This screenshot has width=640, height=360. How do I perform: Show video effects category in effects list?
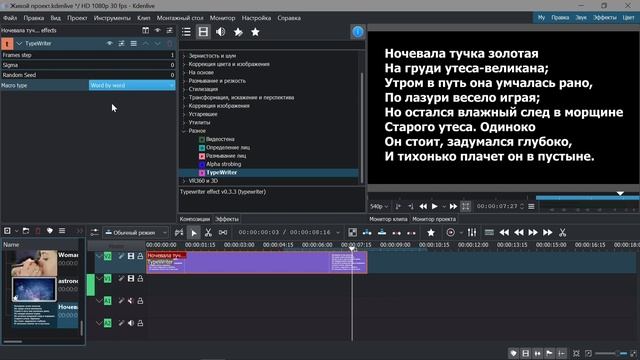203,32
